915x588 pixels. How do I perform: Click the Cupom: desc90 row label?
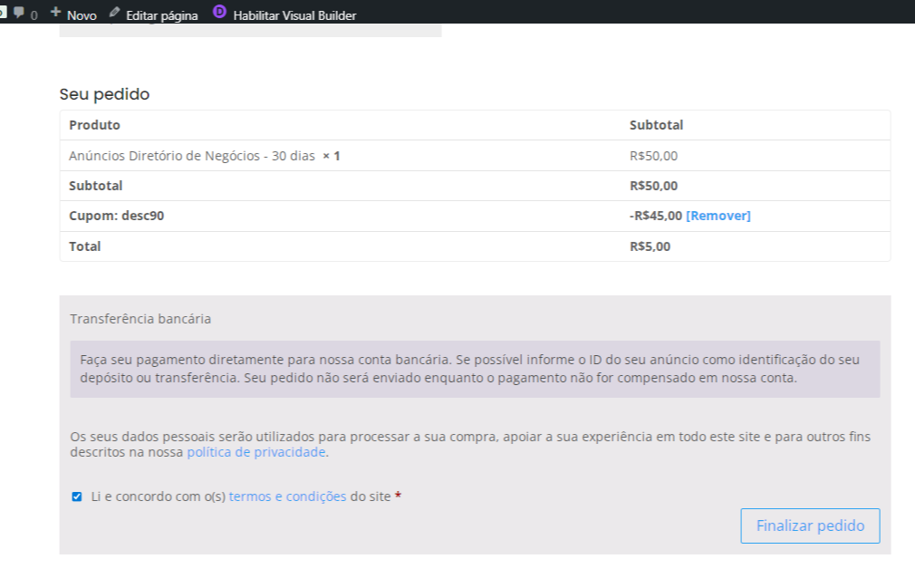pyautogui.click(x=116, y=216)
